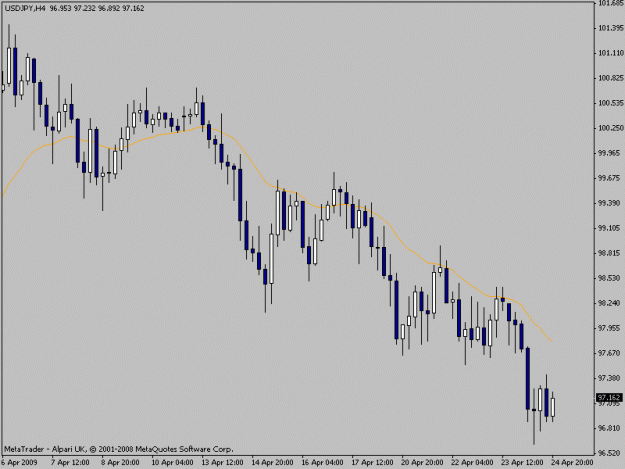625x469 pixels.
Task: Select the 97.380 price level label
Action: (611, 378)
